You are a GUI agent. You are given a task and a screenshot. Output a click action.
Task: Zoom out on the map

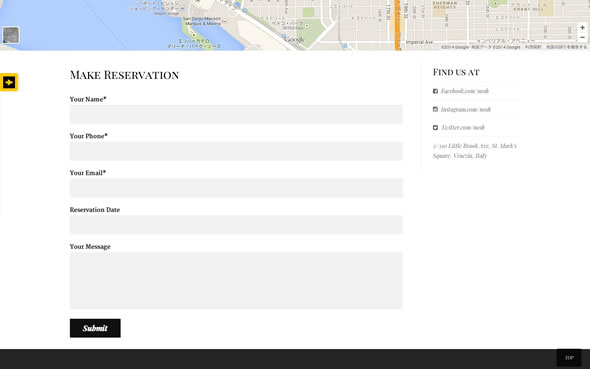click(582, 37)
